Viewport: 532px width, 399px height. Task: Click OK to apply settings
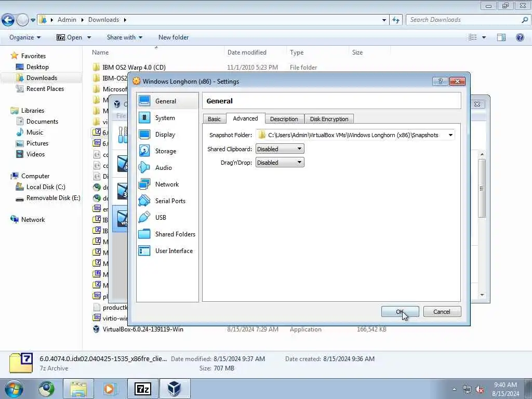pyautogui.click(x=400, y=312)
